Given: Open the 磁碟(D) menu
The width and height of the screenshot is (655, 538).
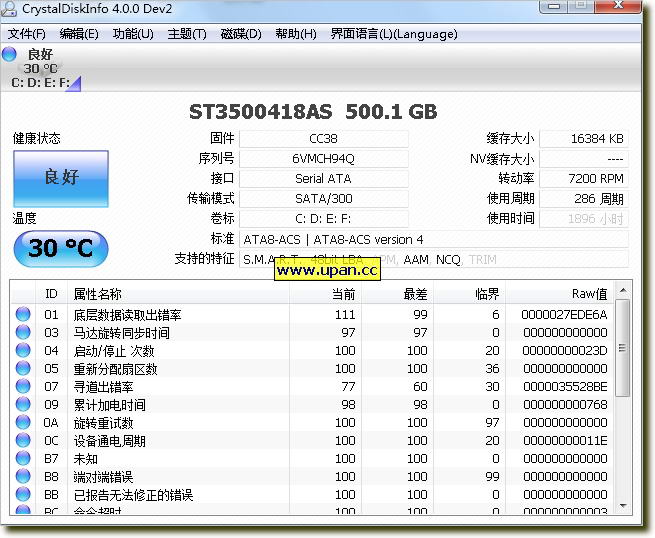Looking at the screenshot, I should pos(241,34).
